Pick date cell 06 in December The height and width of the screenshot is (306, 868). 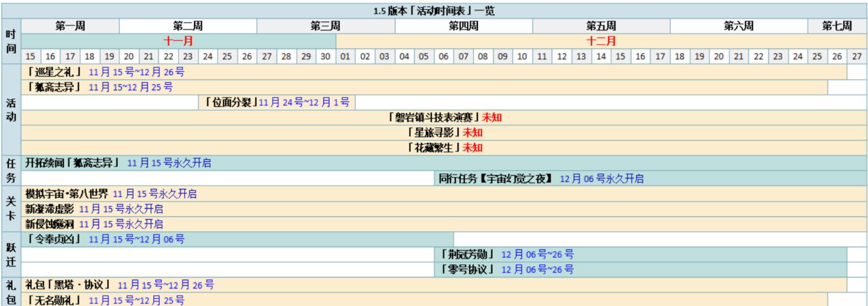point(443,56)
